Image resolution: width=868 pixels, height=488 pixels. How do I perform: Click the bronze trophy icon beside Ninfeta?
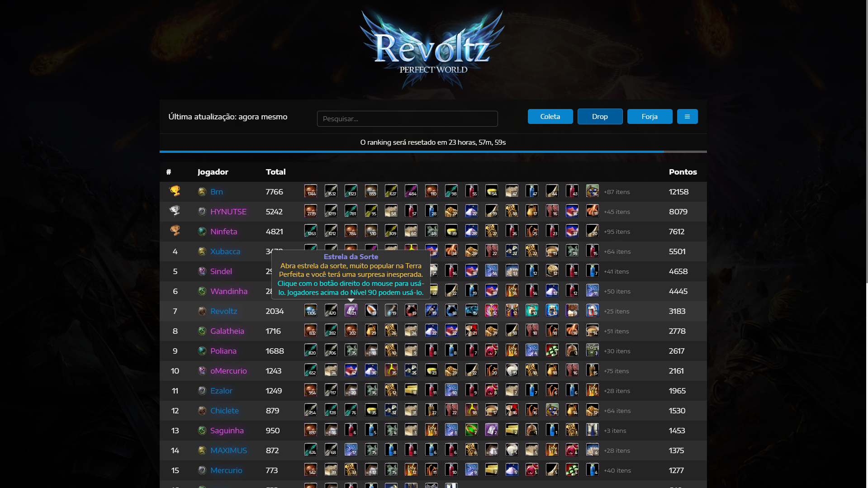click(175, 231)
